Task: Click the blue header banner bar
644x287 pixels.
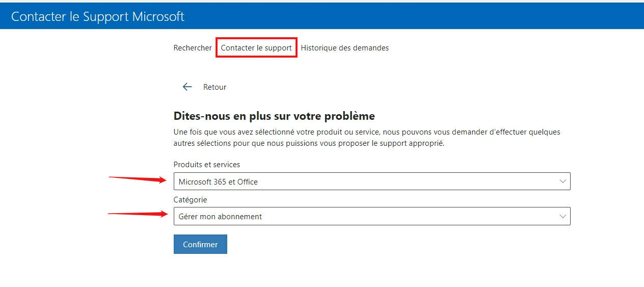Action: click(x=322, y=15)
